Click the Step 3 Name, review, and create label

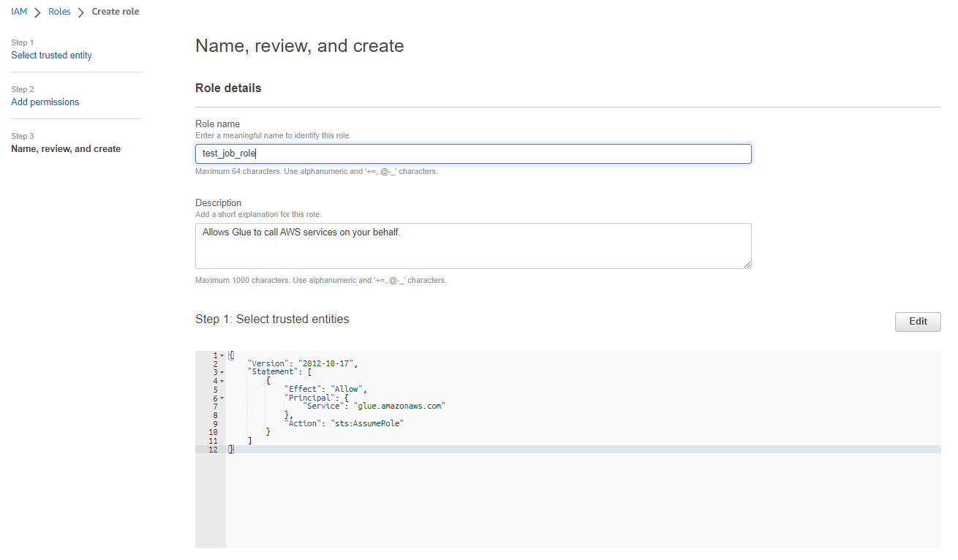click(66, 148)
